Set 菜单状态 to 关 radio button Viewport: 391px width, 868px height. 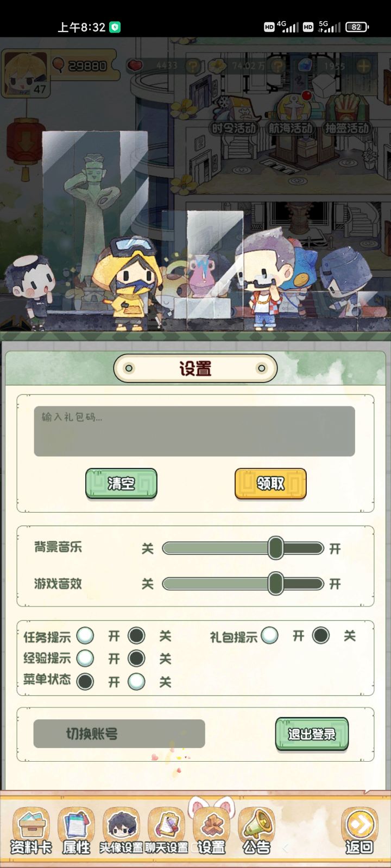point(136,681)
